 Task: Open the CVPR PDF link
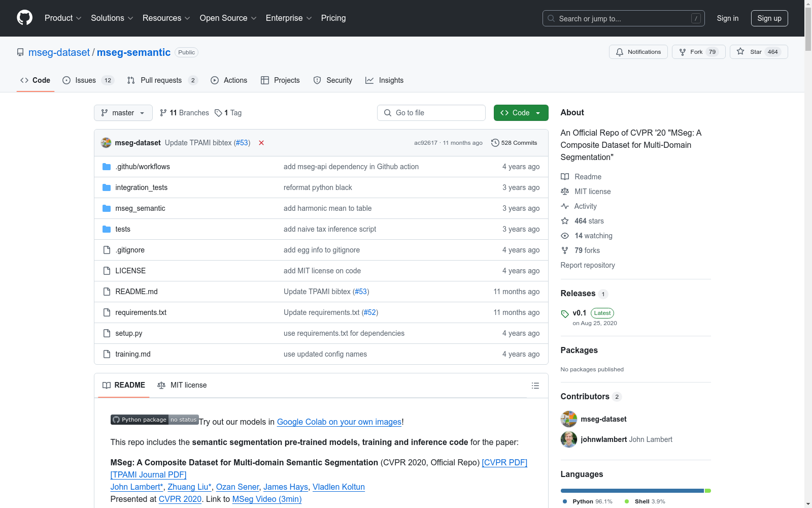[504, 462]
